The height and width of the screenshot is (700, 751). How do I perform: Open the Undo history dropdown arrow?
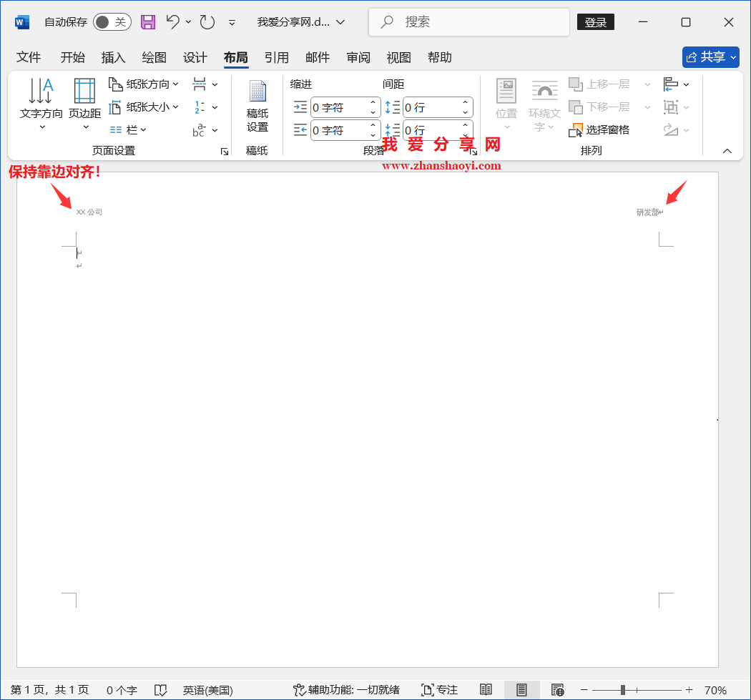189,22
